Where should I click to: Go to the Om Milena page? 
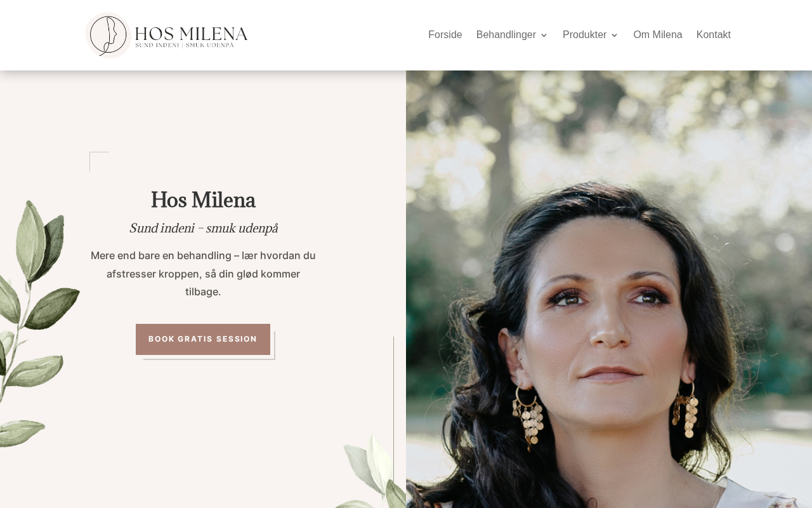coord(658,35)
